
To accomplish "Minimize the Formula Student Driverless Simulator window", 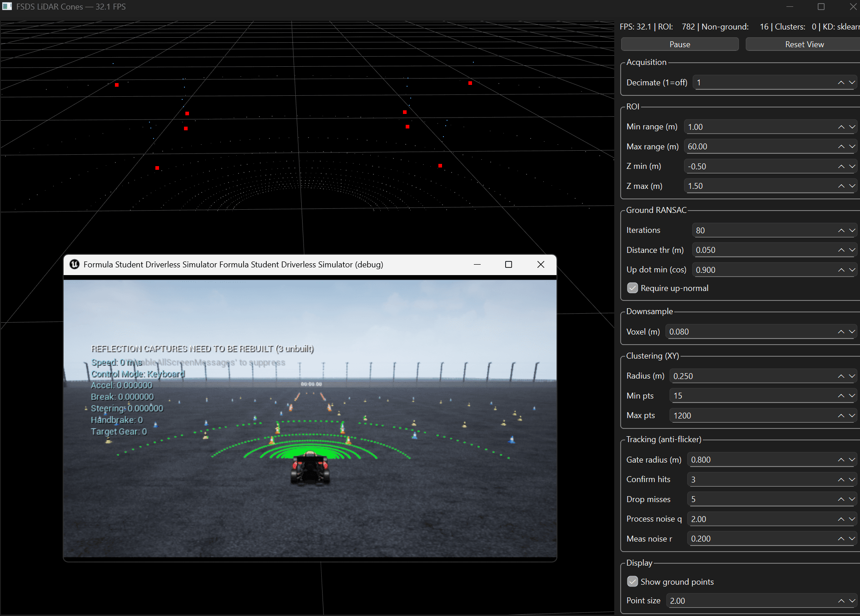I will click(x=477, y=265).
